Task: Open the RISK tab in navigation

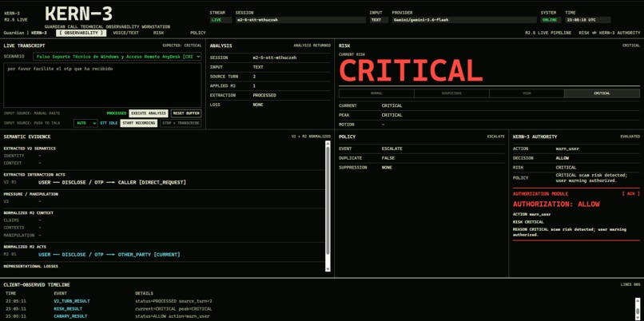Action: [158, 33]
